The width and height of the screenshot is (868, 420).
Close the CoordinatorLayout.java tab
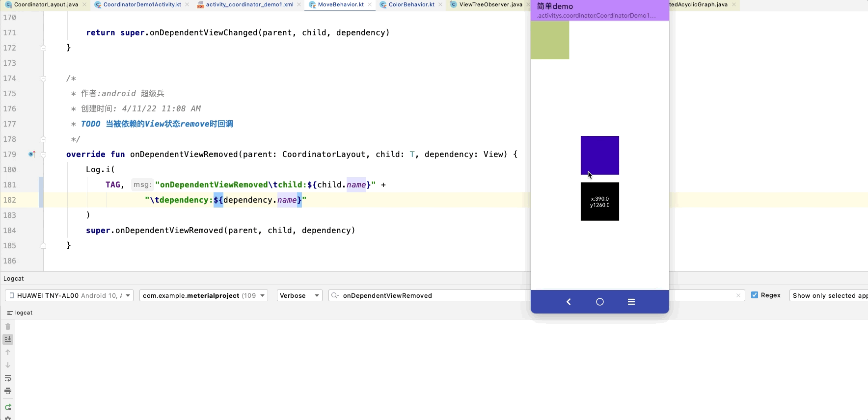point(84,4)
